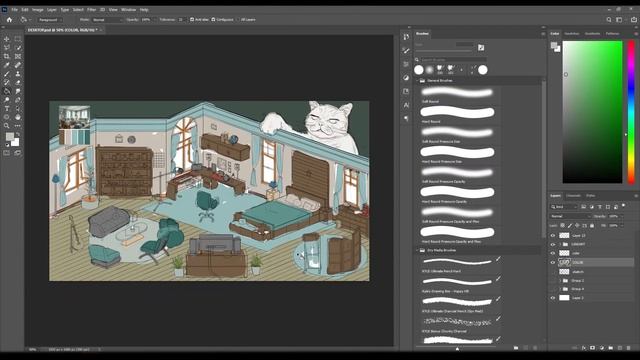Select the Rectangular Marquee tool
Screen dimensions: 640x360
18,39
